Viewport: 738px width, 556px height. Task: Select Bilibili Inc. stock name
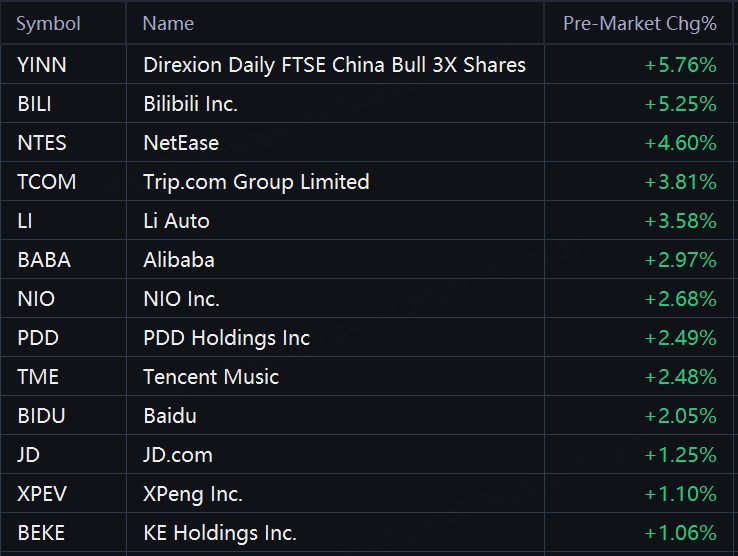[190, 104]
